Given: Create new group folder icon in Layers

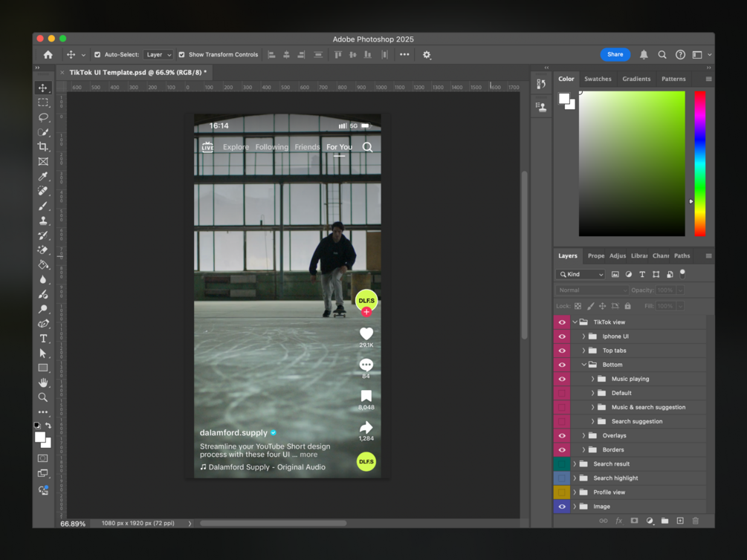Looking at the screenshot, I should click(x=665, y=521).
